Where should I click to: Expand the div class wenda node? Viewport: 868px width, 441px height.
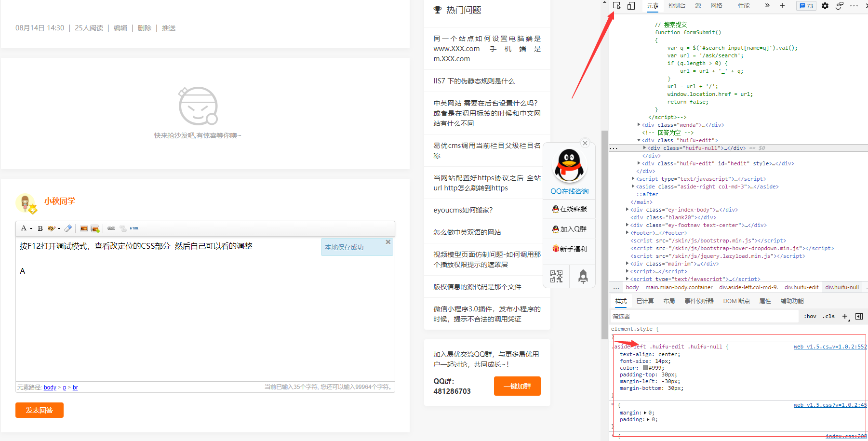click(x=639, y=125)
